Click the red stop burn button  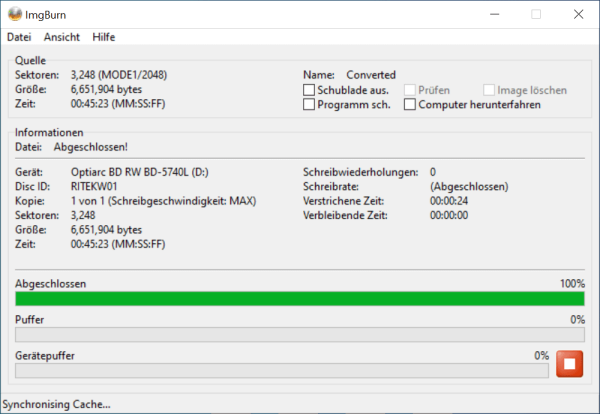pos(569,364)
